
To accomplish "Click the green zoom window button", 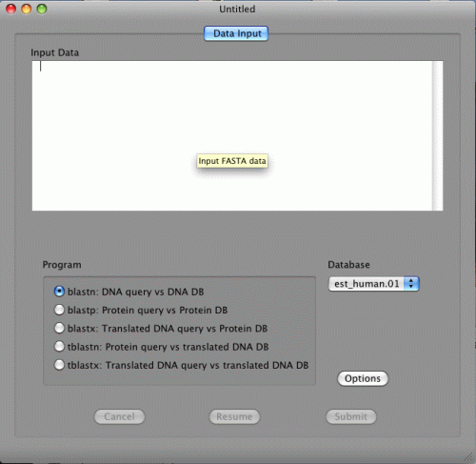I will tap(42, 9).
